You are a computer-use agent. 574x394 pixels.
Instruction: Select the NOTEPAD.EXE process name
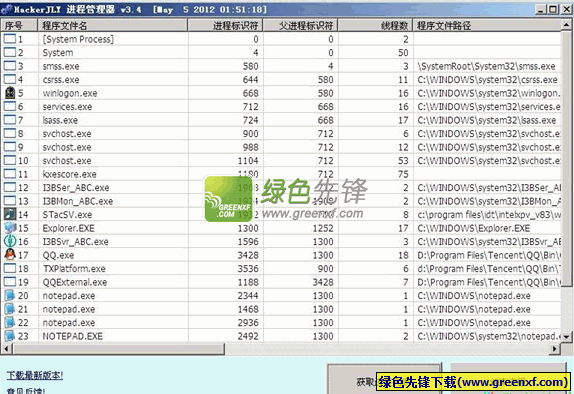click(x=72, y=336)
